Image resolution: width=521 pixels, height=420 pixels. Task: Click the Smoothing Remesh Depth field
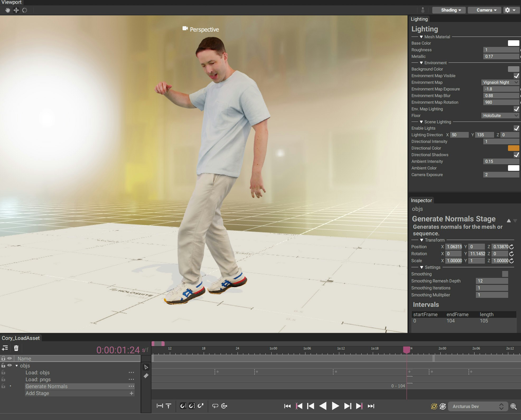[492, 281]
